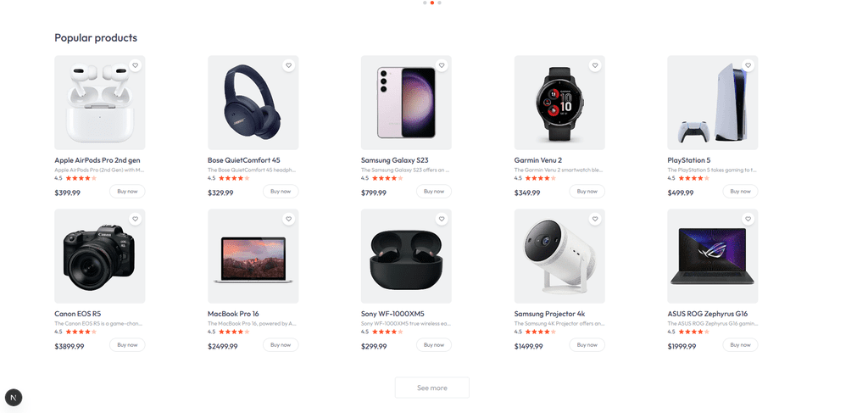This screenshot has width=868, height=413.
Task: Open the Canon EOS R5 product title
Action: pos(77,314)
